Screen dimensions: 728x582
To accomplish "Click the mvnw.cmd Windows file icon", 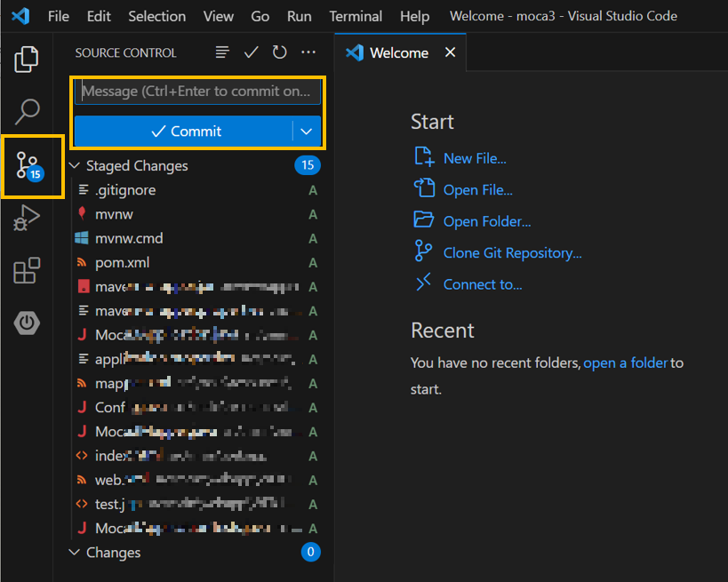I will pos(82,238).
